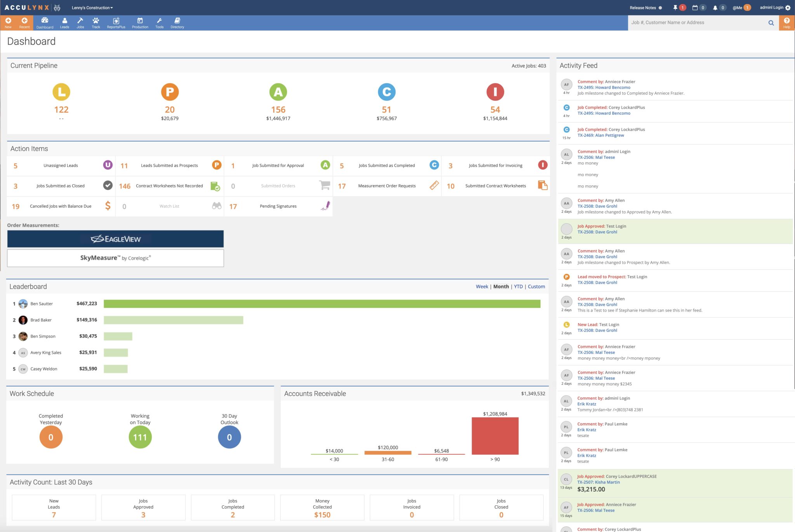This screenshot has width=795, height=532.
Task: Open the Directory icon
Action: pyautogui.click(x=177, y=21)
